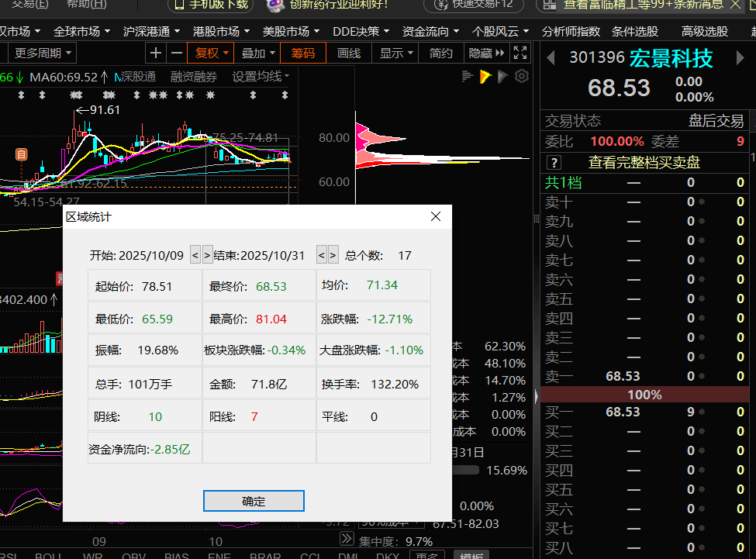The image size is (756, 559).
Task: Click the 资金净流向 -2.85亿 value
Action: pos(170,449)
